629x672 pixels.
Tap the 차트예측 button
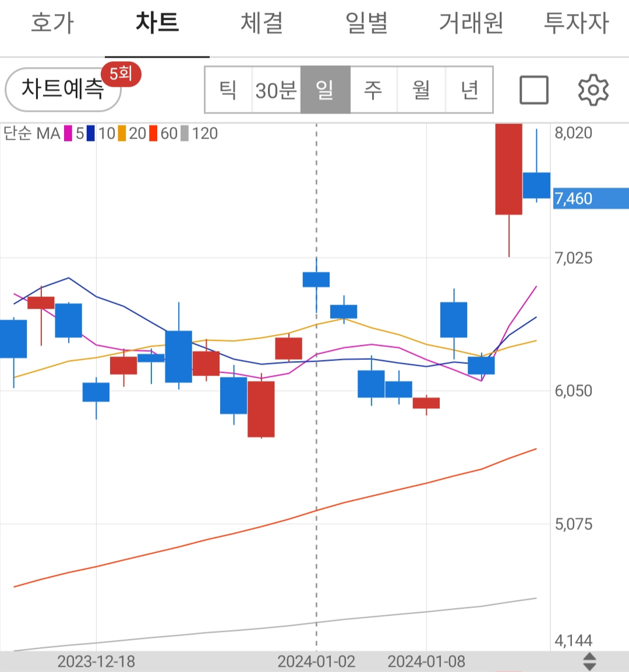(x=62, y=89)
